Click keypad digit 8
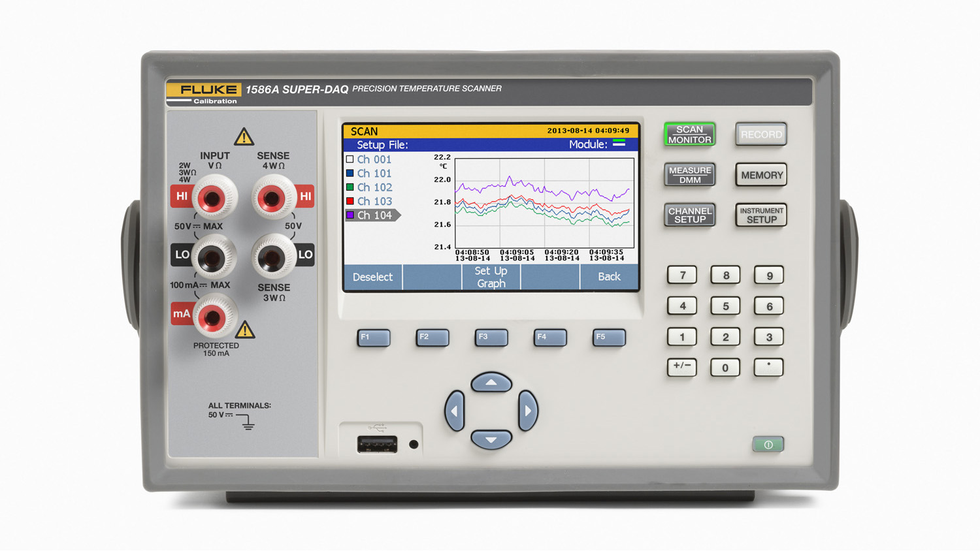Screen dimensions: 980x551 pyautogui.click(x=725, y=275)
